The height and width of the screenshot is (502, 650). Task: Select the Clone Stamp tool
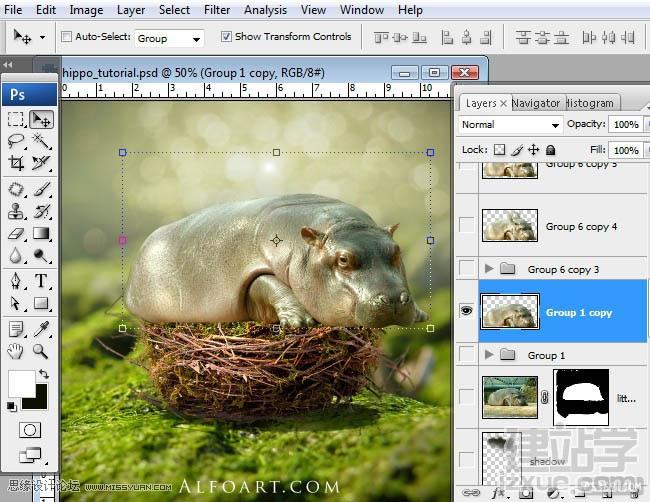(x=16, y=211)
